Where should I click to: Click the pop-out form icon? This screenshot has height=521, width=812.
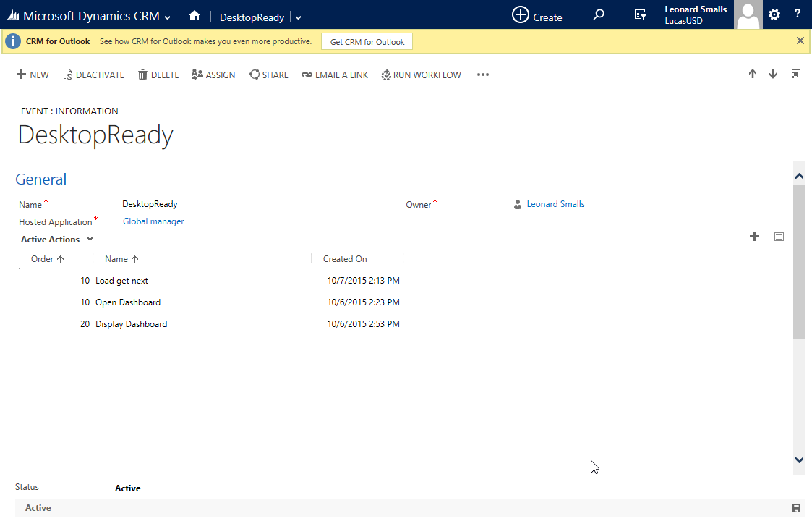click(x=796, y=74)
